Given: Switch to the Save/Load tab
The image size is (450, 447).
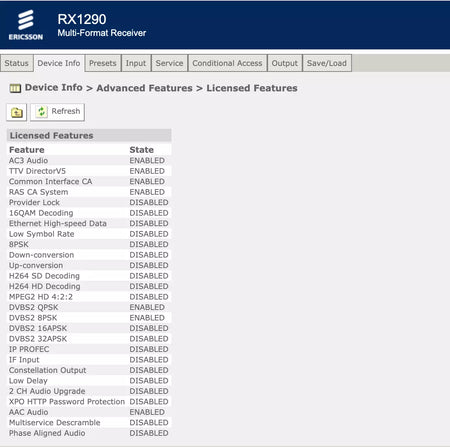Looking at the screenshot, I should [327, 63].
